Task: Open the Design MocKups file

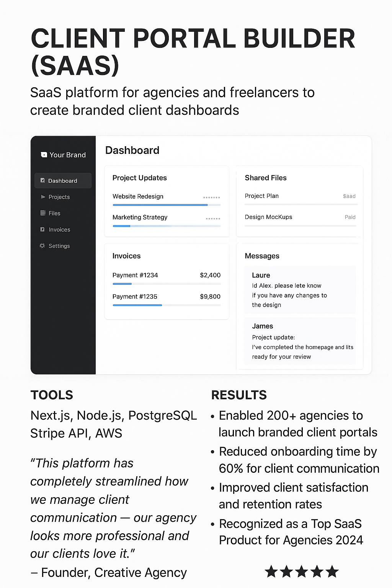Action: coord(268,217)
